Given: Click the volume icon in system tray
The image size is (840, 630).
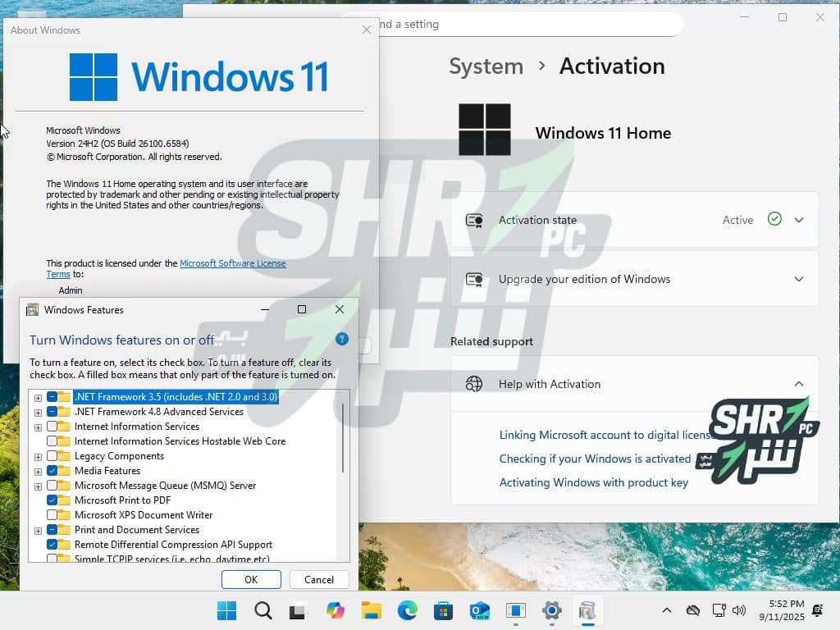Looking at the screenshot, I should pyautogui.click(x=739, y=610).
